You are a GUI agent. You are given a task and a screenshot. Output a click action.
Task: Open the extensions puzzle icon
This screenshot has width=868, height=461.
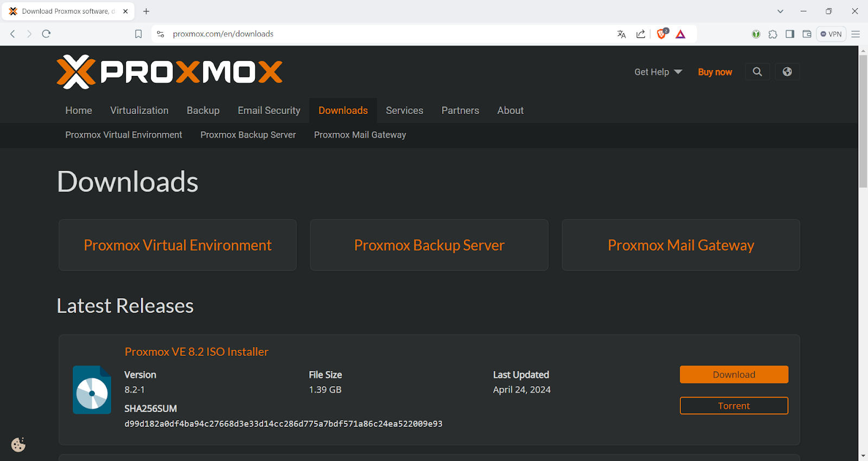pyautogui.click(x=773, y=34)
